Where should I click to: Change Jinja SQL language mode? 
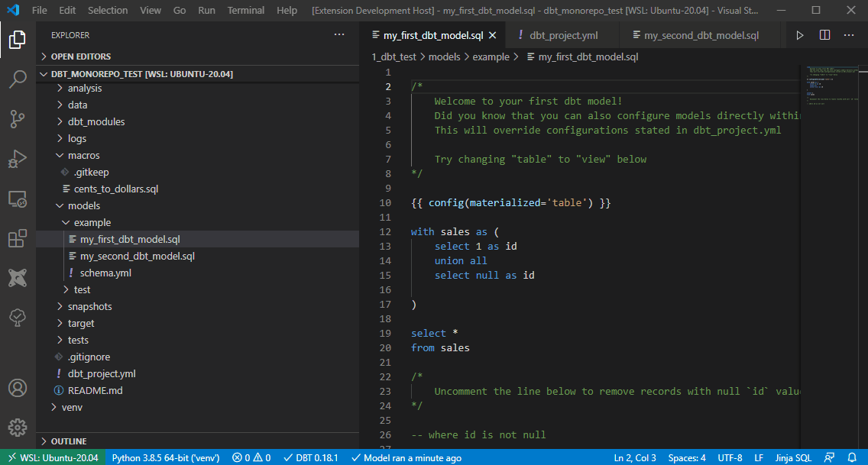[x=792, y=458]
